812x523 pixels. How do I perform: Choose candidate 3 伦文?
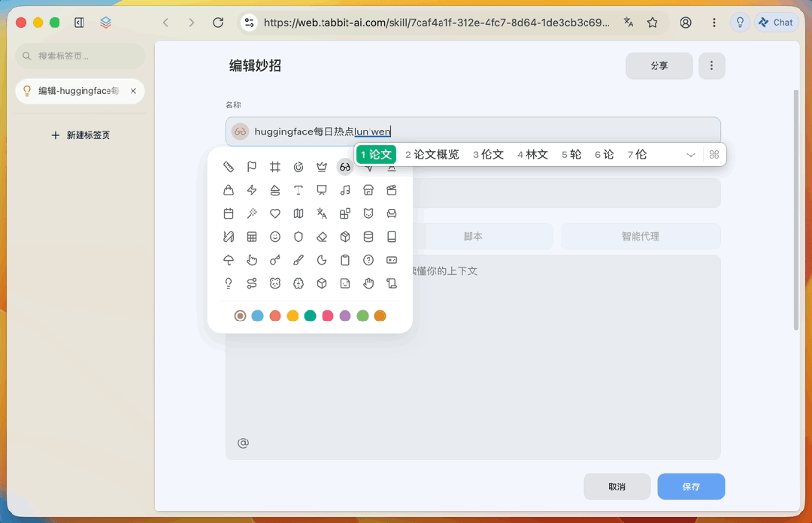coord(489,154)
